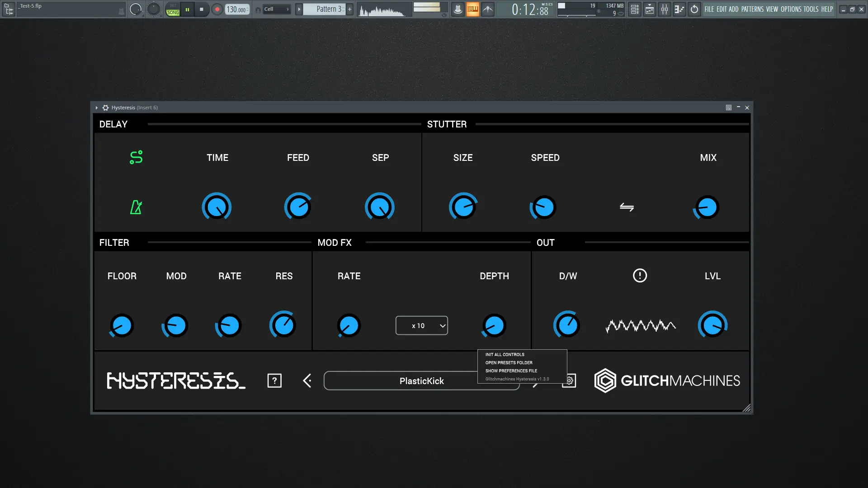Open the help question mark button
Viewport: 868px width, 488px height.
click(x=274, y=381)
